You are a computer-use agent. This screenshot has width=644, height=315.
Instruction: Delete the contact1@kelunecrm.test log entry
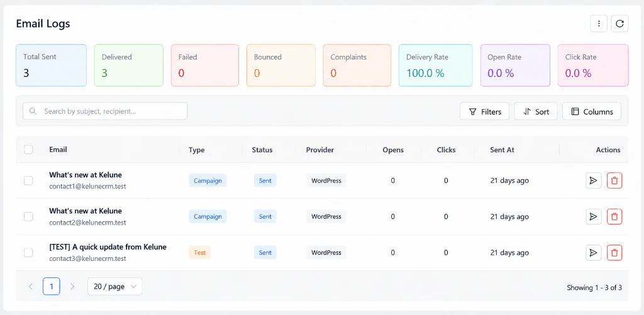pyautogui.click(x=614, y=180)
